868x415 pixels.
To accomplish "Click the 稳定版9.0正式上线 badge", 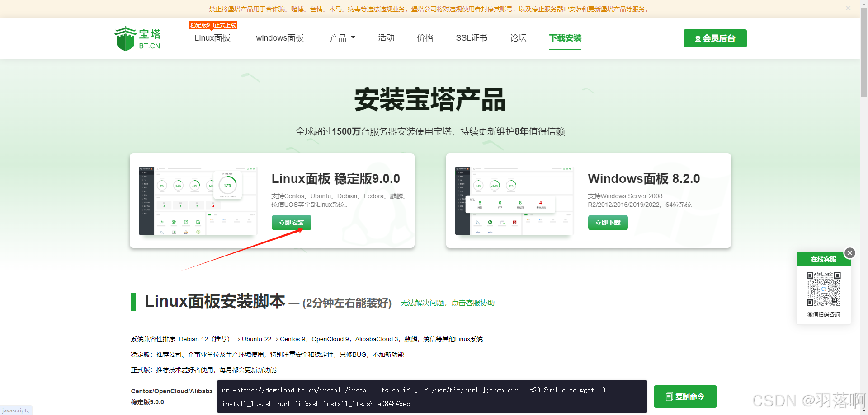I will 213,25.
